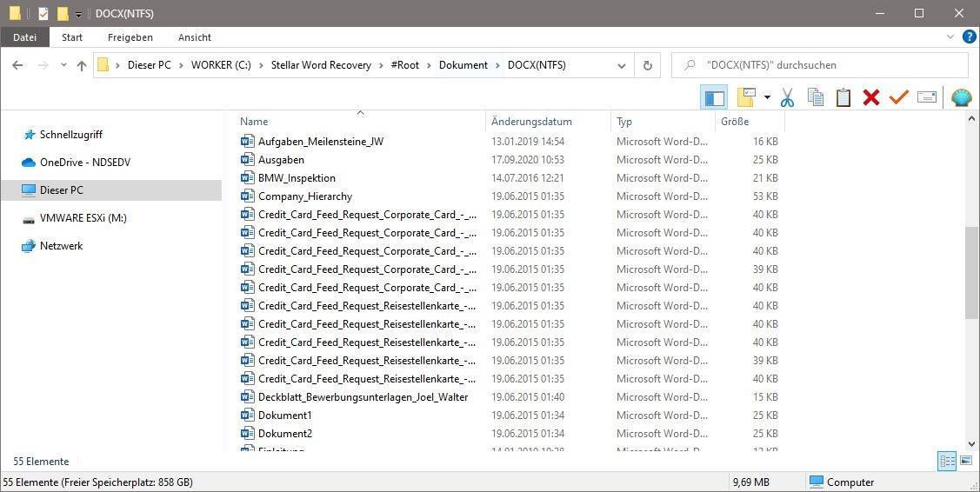Image resolution: width=980 pixels, height=492 pixels.
Task: Click the copy icon in toolbar
Action: coord(815,97)
